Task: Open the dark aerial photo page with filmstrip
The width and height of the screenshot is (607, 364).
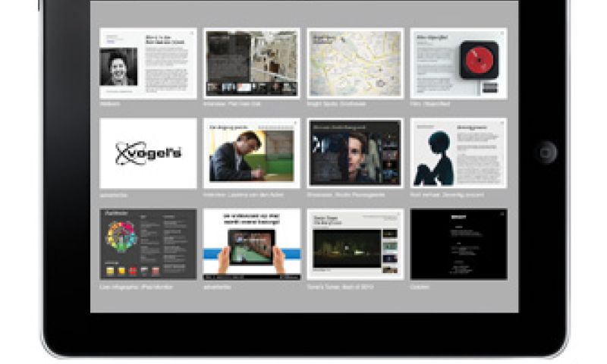Action: (x=252, y=64)
